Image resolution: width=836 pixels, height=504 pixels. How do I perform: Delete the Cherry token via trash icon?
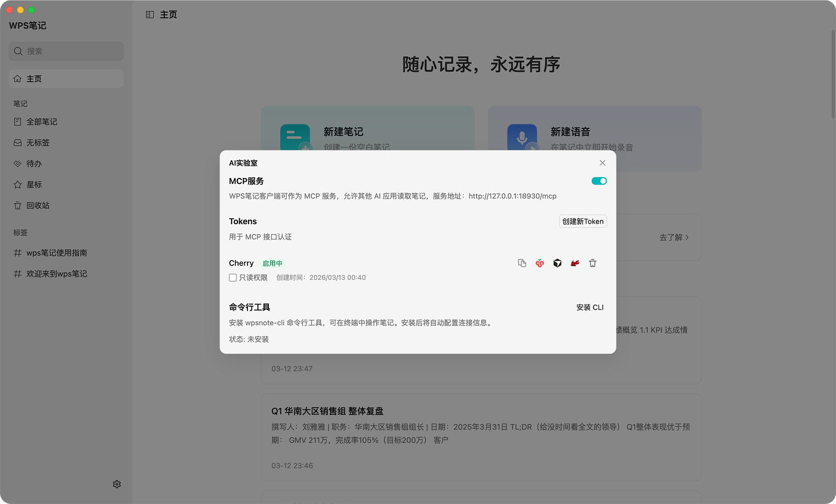click(592, 263)
